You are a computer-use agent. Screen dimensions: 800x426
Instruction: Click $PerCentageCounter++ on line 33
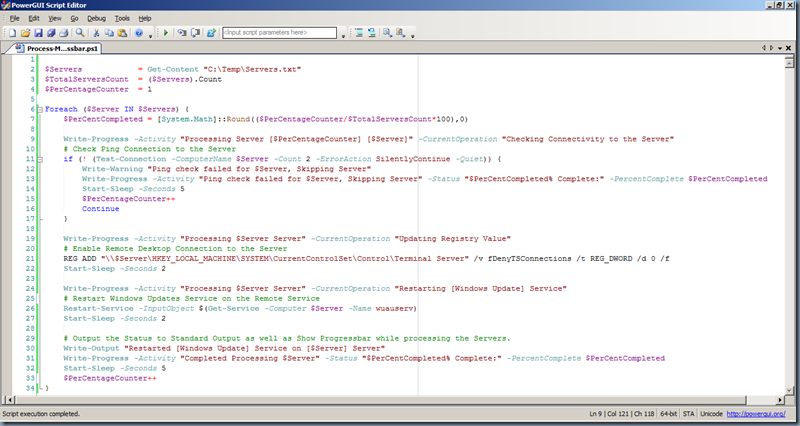coord(110,378)
